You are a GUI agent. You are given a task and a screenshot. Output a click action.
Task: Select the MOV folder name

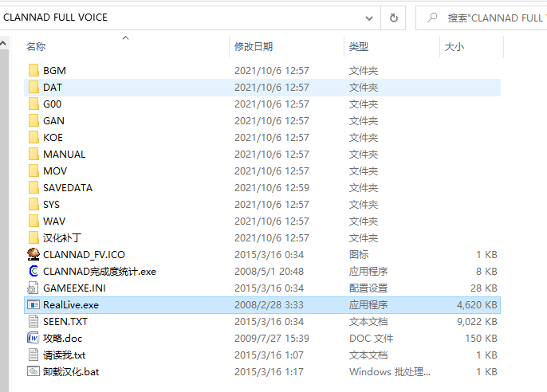point(55,171)
